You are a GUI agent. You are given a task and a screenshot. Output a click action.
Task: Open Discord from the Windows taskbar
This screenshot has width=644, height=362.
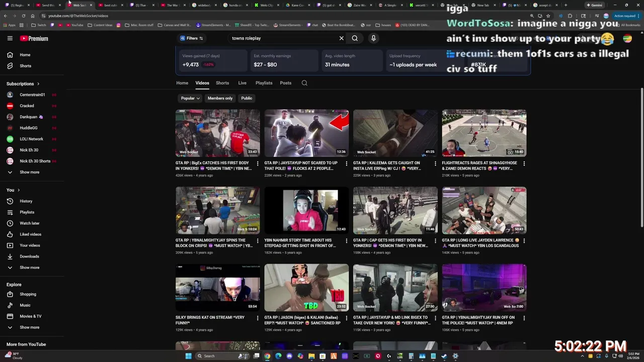coord(289,356)
